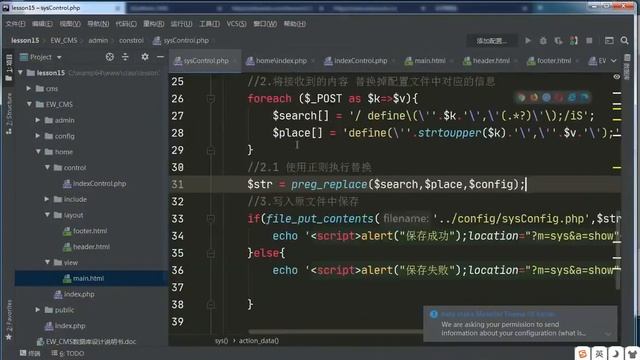Toggle fold marker at line 33 if statement
The width and height of the screenshot is (640, 360).
pyautogui.click(x=211, y=219)
